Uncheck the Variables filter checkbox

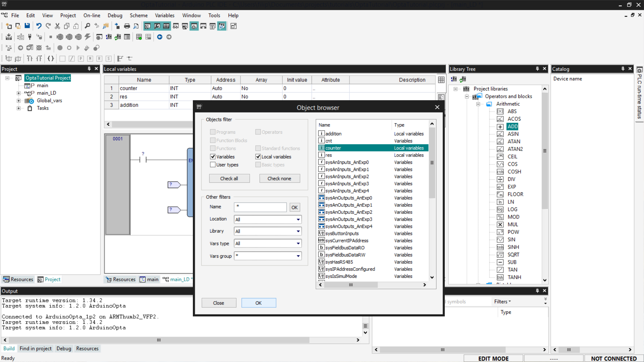click(x=213, y=157)
